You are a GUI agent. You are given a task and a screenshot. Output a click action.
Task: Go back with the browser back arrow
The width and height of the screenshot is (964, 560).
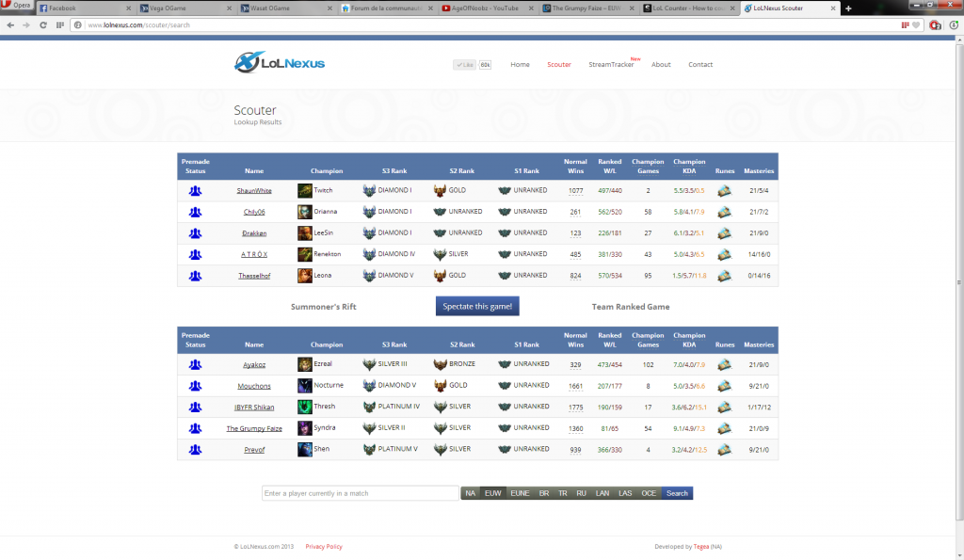pos(10,25)
